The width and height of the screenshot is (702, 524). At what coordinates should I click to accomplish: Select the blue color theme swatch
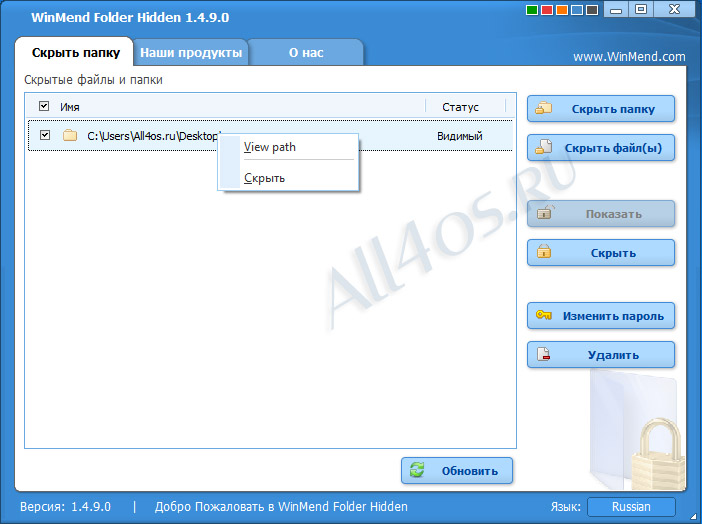click(x=577, y=10)
